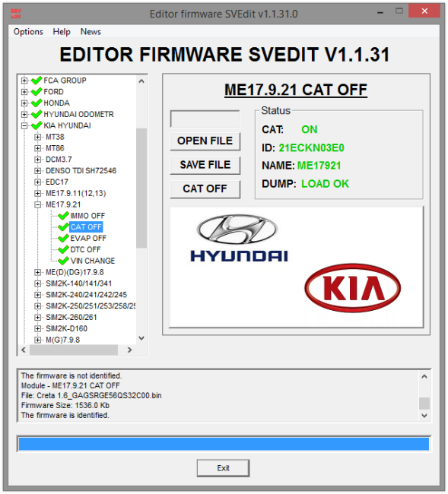
Task: Click the green checkmark next to VIN CHANGE
Action: (63, 261)
